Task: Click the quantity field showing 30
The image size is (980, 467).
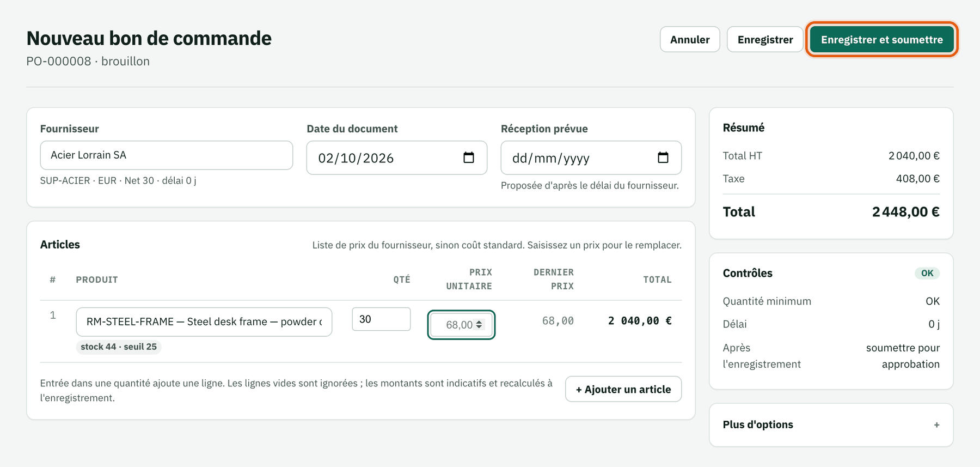Action: click(381, 319)
